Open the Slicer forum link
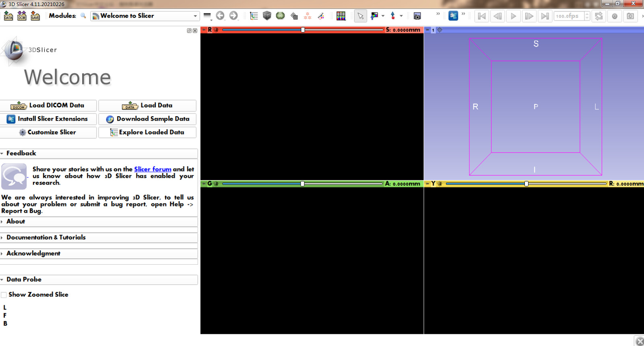Image resolution: width=644 pixels, height=346 pixels. (153, 169)
